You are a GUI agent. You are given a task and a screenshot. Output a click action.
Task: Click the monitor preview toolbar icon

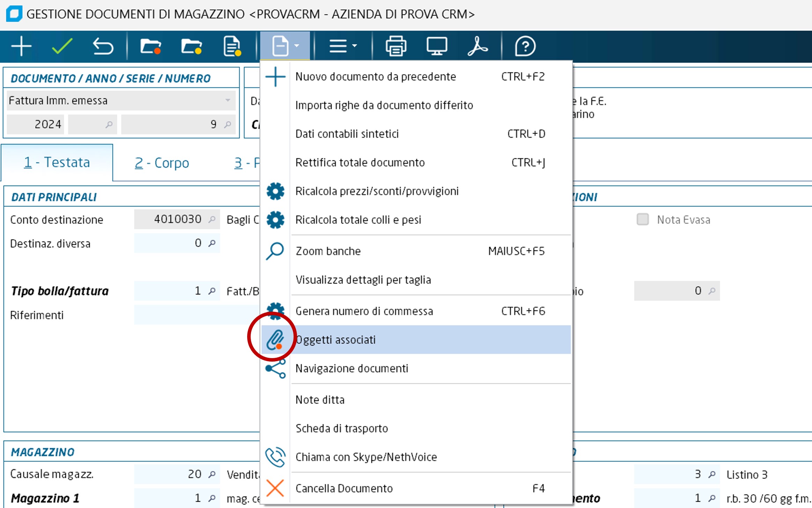coord(437,46)
